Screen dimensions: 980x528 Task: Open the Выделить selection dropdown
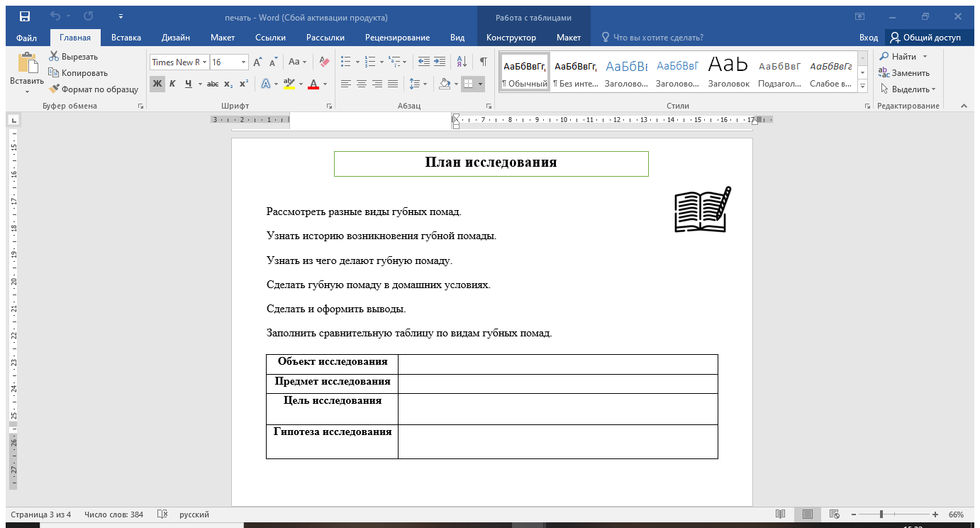coord(908,89)
